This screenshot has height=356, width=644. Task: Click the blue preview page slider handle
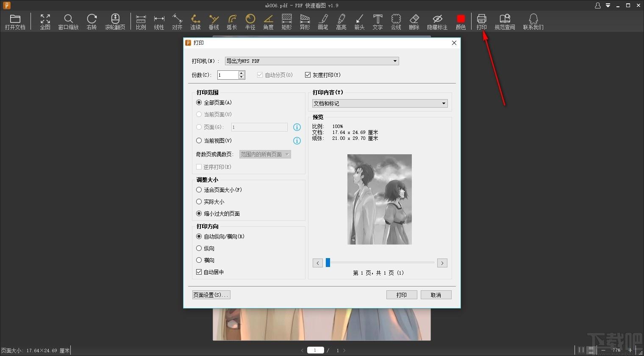click(328, 263)
